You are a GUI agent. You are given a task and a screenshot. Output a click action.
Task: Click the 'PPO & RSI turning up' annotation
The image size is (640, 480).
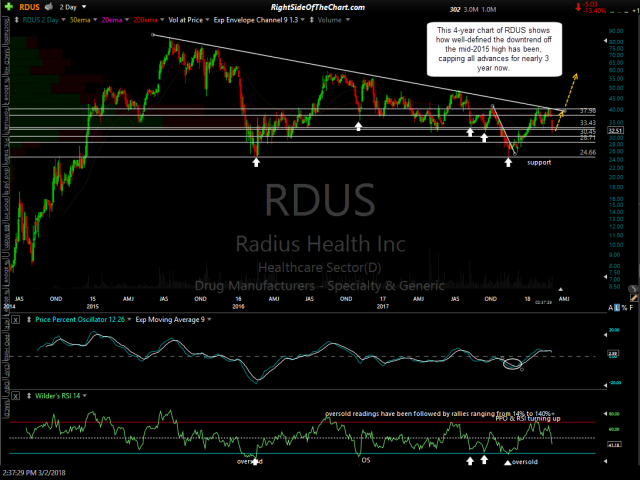click(x=528, y=418)
